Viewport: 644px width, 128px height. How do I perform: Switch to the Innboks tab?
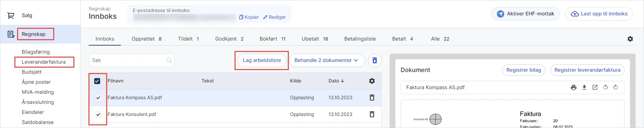[105, 39]
